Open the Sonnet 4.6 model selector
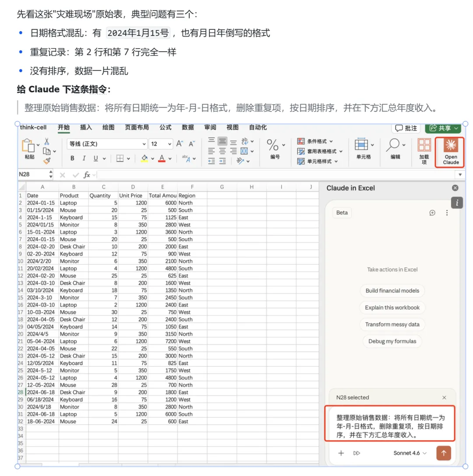The width and height of the screenshot is (473, 476). pos(410,453)
